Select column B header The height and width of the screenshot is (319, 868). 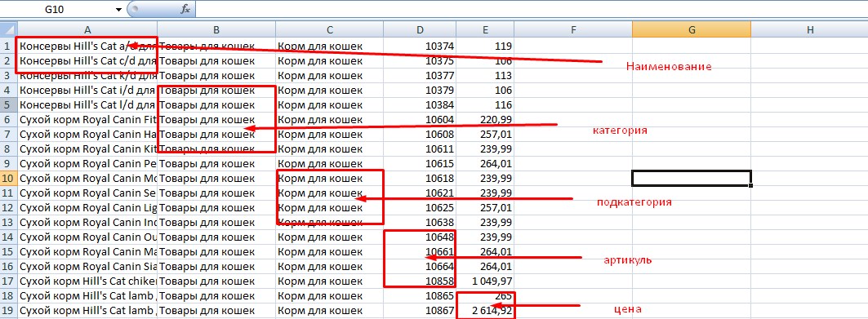[216, 30]
